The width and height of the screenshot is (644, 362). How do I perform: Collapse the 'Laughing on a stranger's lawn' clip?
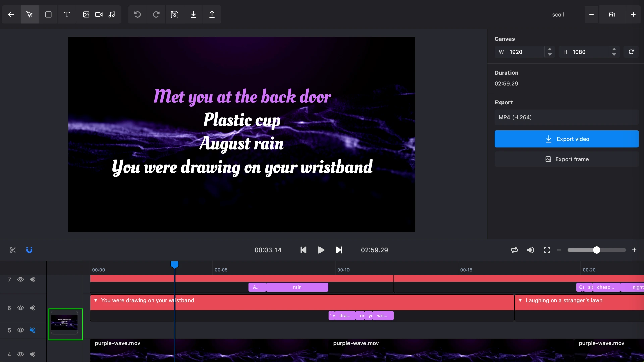(520, 300)
